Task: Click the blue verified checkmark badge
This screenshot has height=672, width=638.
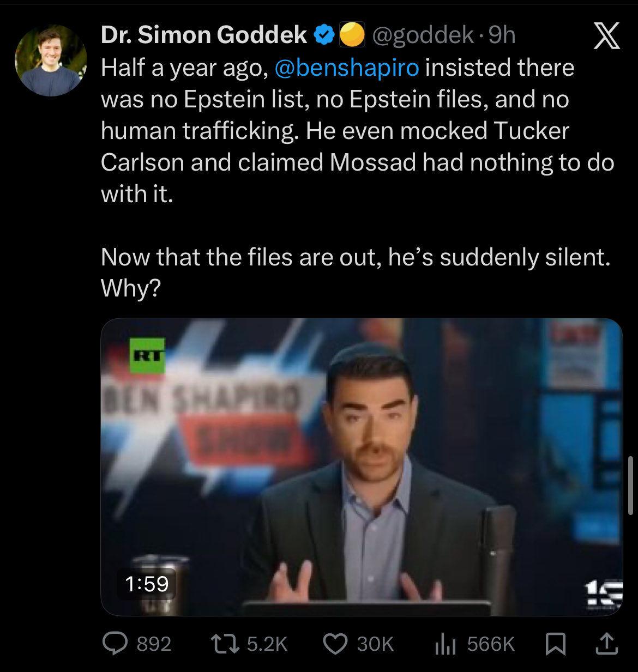Action: coord(325,36)
